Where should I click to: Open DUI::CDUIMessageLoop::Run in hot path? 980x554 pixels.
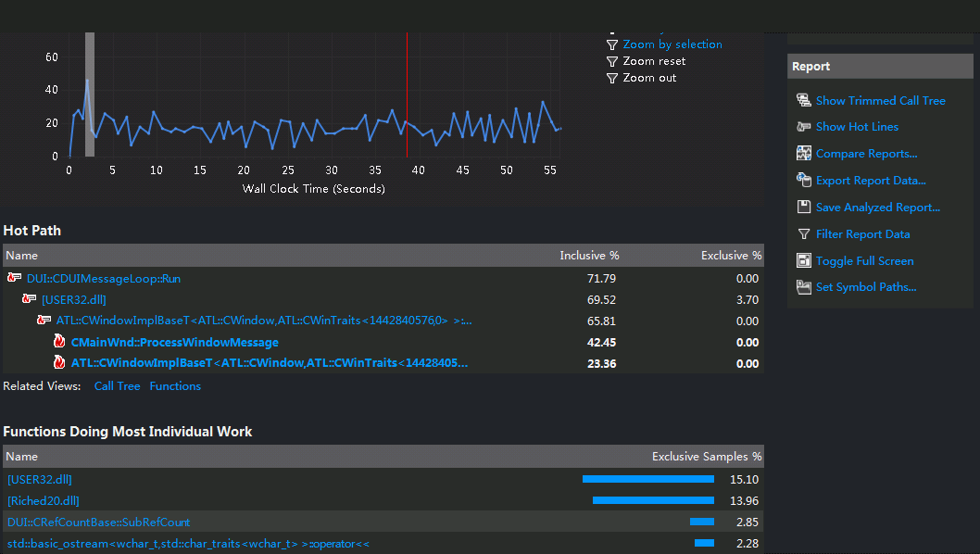coord(103,278)
